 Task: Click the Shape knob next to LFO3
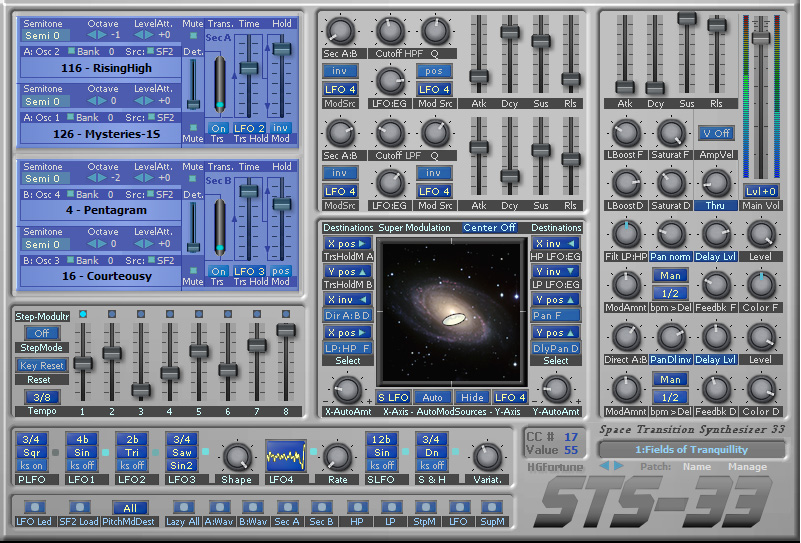[237, 457]
